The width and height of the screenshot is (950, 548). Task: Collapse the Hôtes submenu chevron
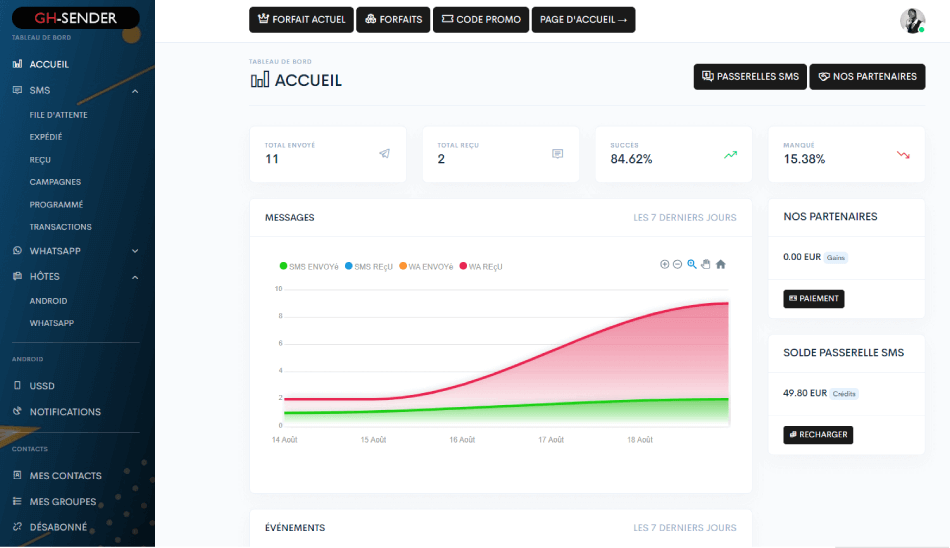pyautogui.click(x=135, y=277)
